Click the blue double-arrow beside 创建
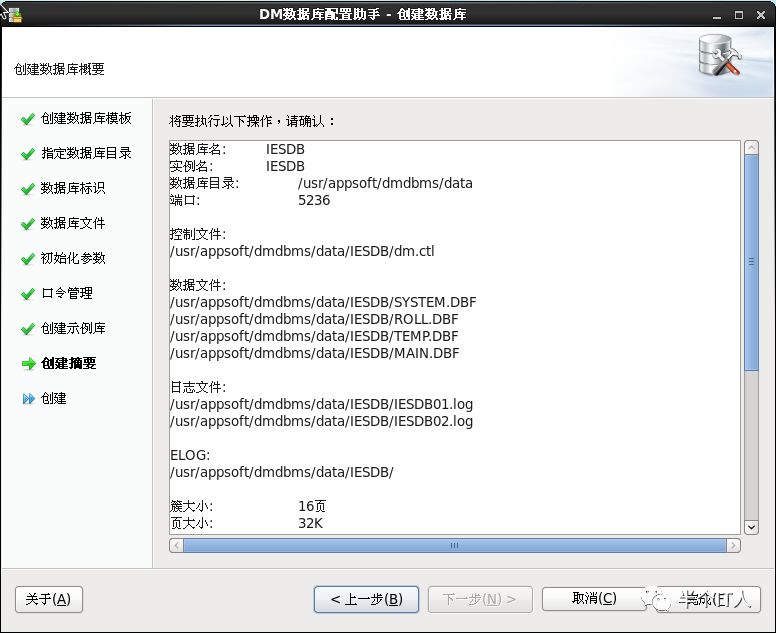The height and width of the screenshot is (633, 776). [x=29, y=399]
